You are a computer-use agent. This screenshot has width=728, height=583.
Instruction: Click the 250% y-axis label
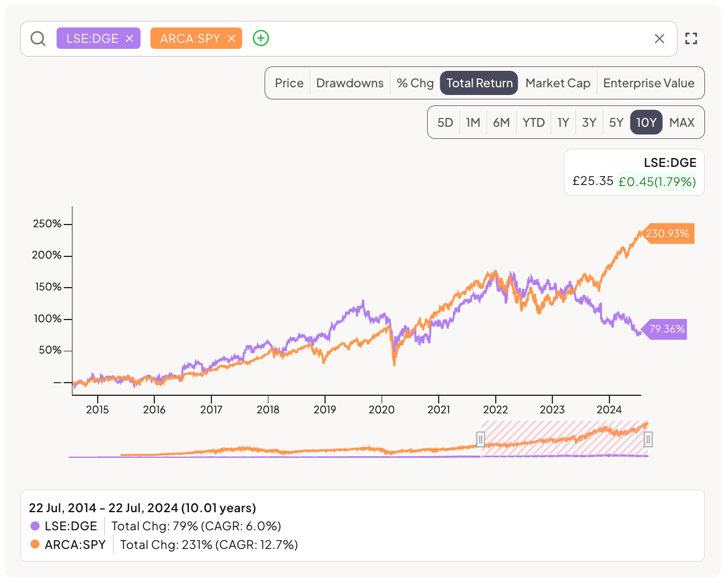[x=47, y=223]
